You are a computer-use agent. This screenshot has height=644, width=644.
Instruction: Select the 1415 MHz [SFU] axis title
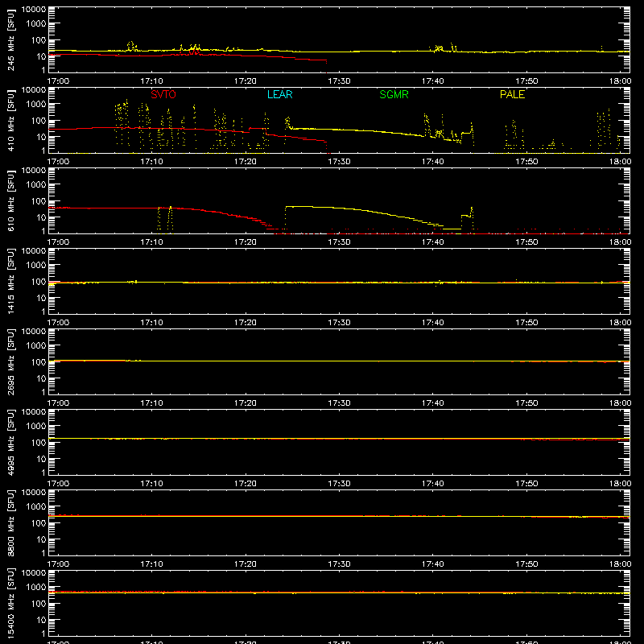click(x=10, y=281)
